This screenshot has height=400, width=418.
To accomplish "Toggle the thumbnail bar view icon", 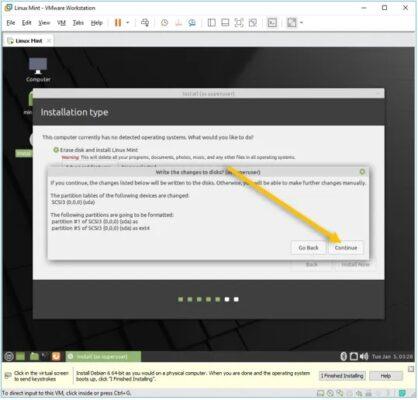I will click(225, 23).
